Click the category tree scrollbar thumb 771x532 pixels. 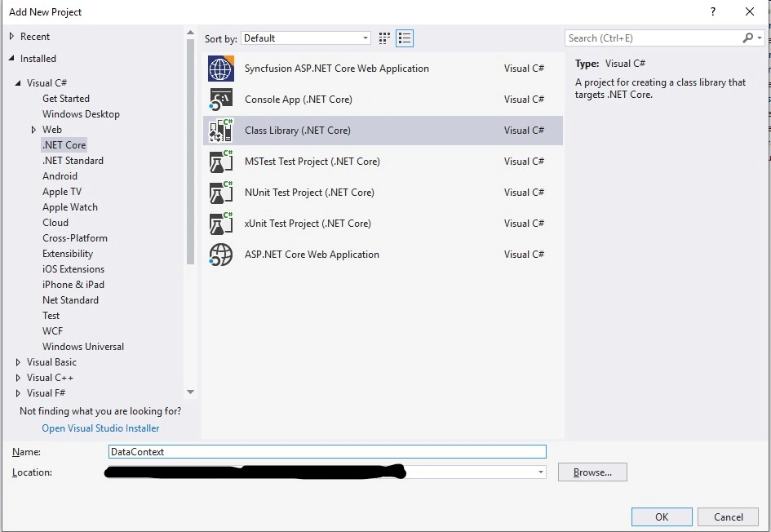click(x=190, y=152)
